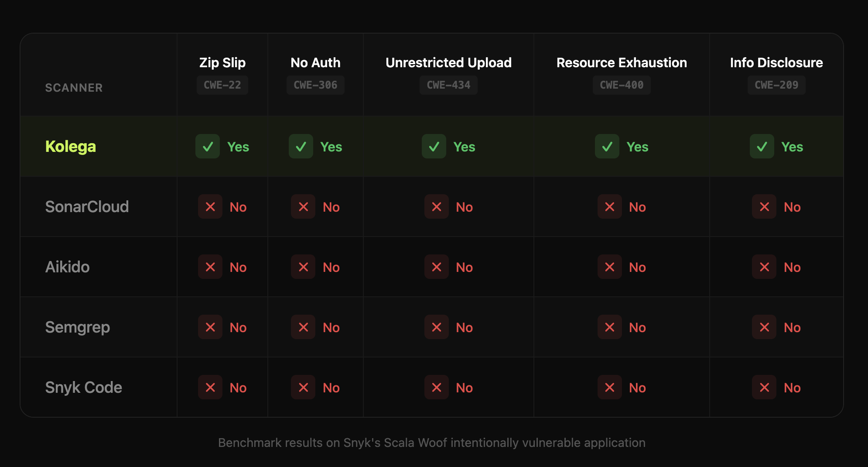
Task: Click Kolega's Info Disclosure checkmark icon
Action: [x=762, y=146]
